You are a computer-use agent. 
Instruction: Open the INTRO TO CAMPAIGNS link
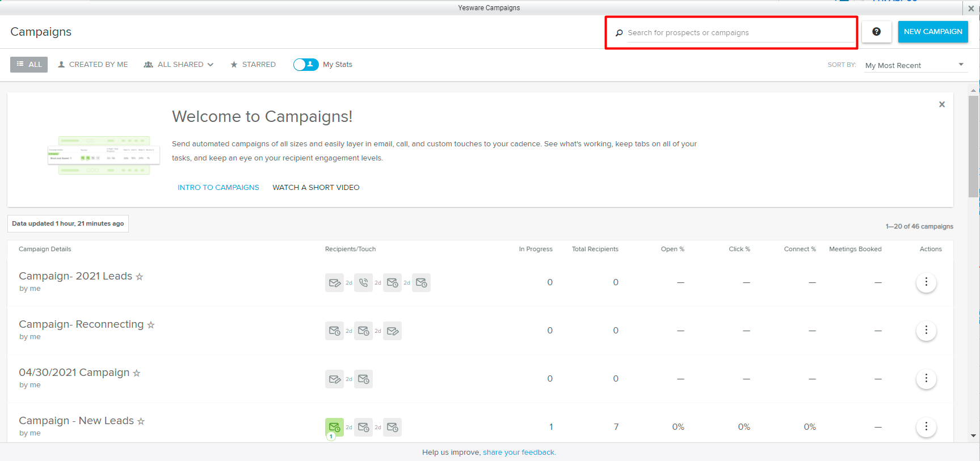(x=218, y=188)
